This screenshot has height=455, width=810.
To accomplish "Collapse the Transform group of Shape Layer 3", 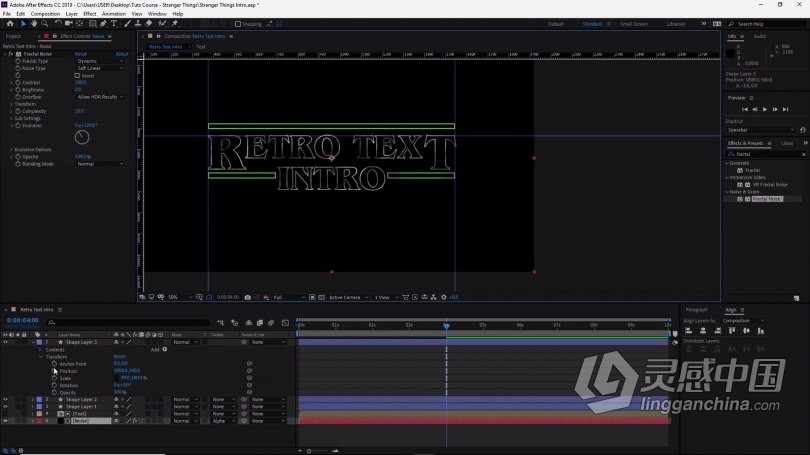I will pos(42,356).
